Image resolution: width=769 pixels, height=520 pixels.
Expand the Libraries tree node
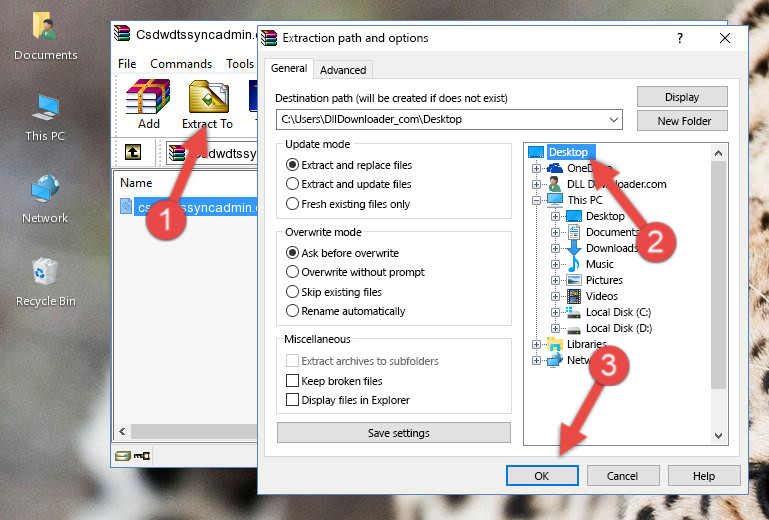pos(536,344)
